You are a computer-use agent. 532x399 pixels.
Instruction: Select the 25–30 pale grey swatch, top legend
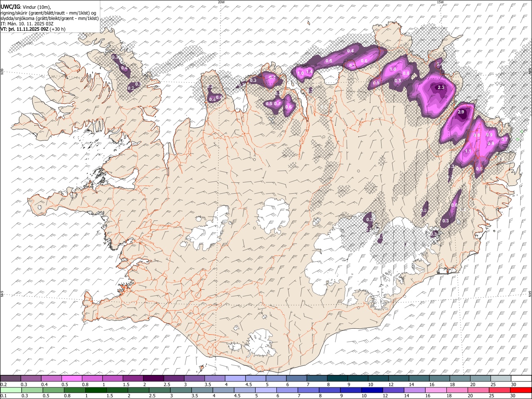[x=501, y=379]
